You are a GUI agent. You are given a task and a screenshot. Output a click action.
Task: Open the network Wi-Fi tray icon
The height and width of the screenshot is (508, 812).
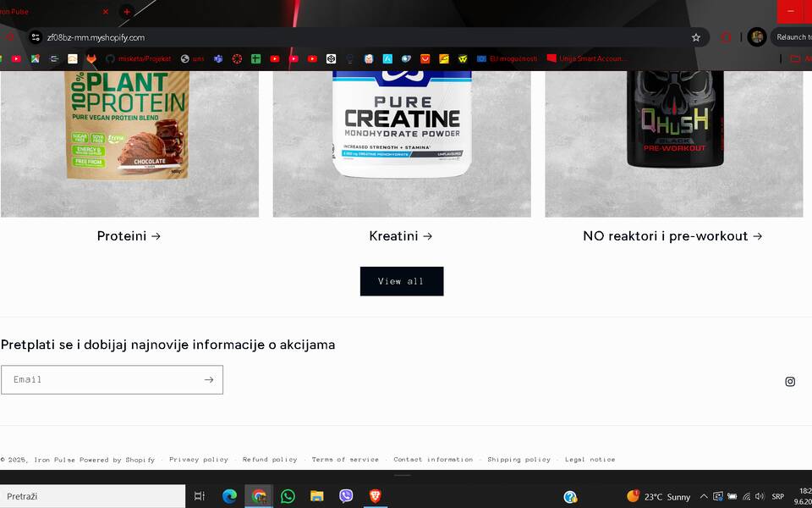click(746, 497)
